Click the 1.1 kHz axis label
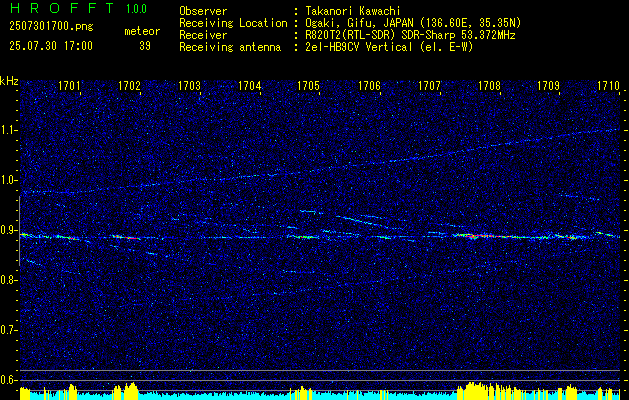This screenshot has height=400, width=629. 9,130
